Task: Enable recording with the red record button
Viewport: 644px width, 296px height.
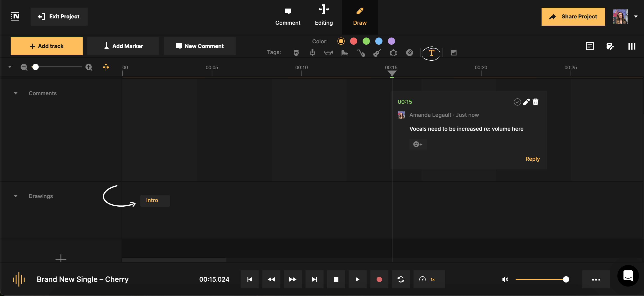Action: 379,279
